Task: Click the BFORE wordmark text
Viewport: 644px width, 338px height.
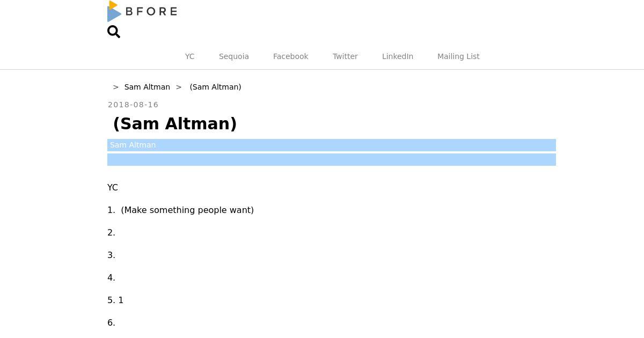Action: [x=151, y=11]
